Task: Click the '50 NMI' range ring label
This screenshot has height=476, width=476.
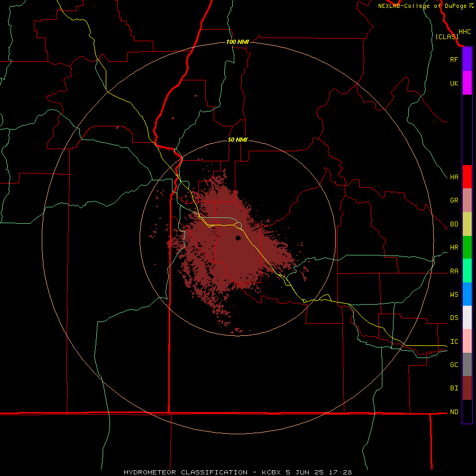Action: click(237, 140)
